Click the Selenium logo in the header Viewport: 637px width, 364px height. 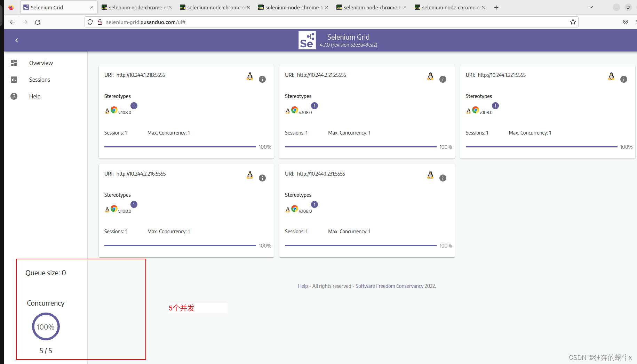click(307, 40)
